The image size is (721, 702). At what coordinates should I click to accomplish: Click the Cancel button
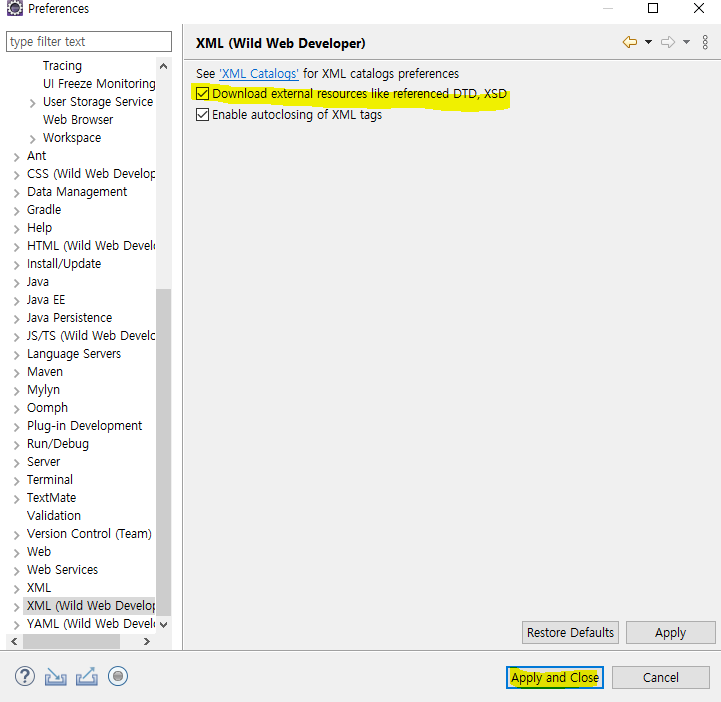tap(660, 677)
